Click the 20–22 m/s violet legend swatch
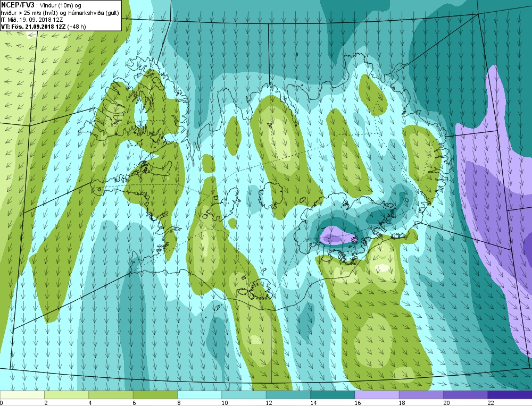532x406 pixels. (465, 395)
